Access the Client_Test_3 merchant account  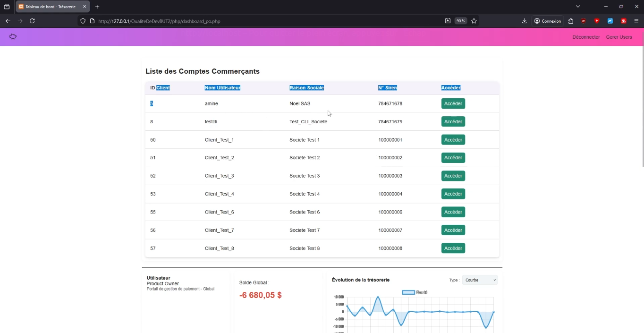pos(453,176)
